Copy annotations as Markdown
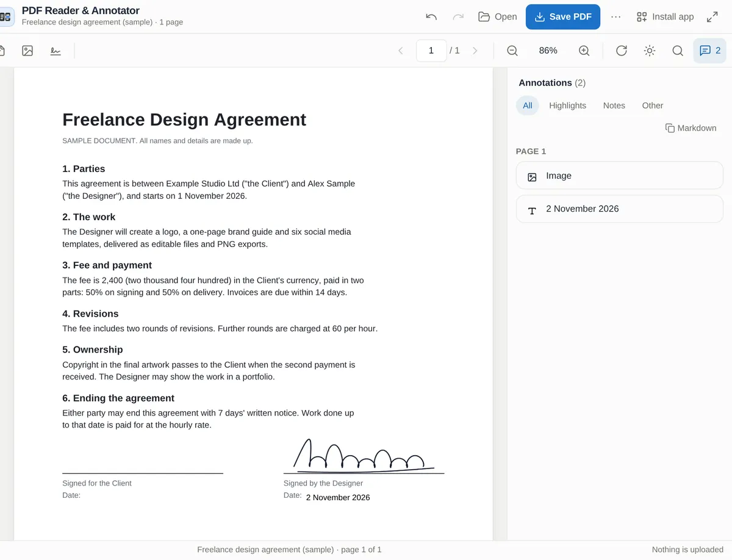Screen dimensions: 732x560 coord(691,128)
